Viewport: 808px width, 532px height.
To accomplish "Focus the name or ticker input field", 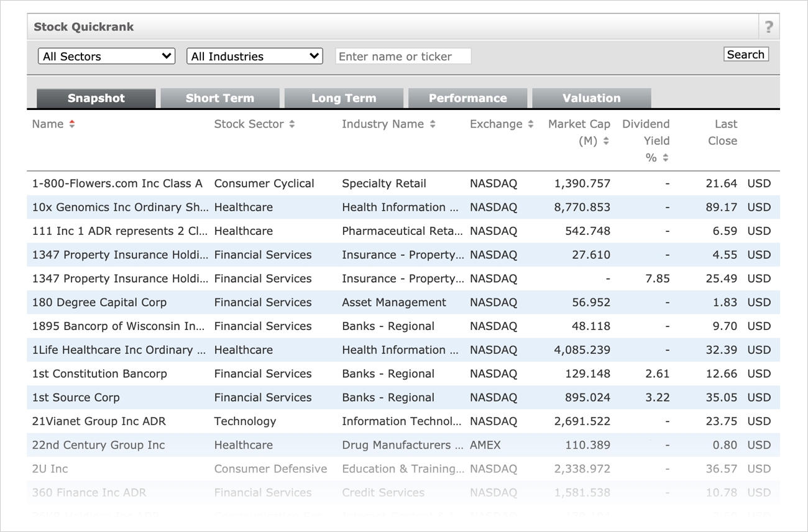I will click(403, 56).
